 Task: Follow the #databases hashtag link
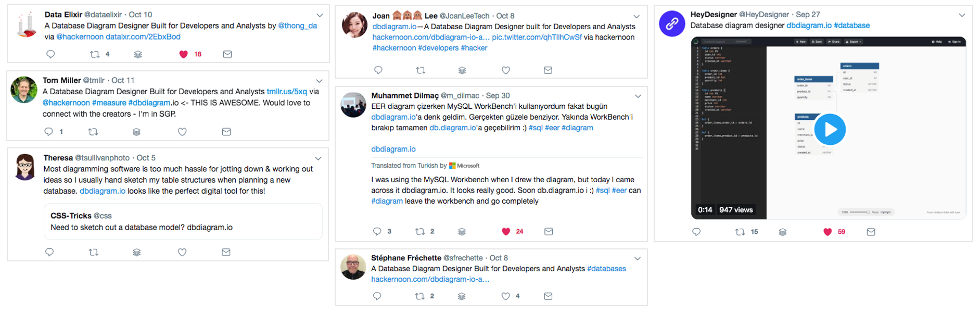pyautogui.click(x=606, y=269)
